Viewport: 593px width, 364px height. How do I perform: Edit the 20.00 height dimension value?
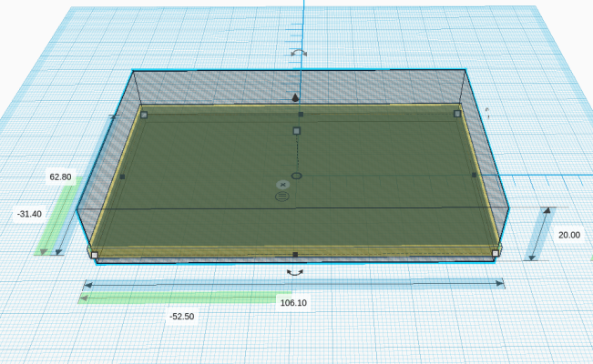(569, 235)
